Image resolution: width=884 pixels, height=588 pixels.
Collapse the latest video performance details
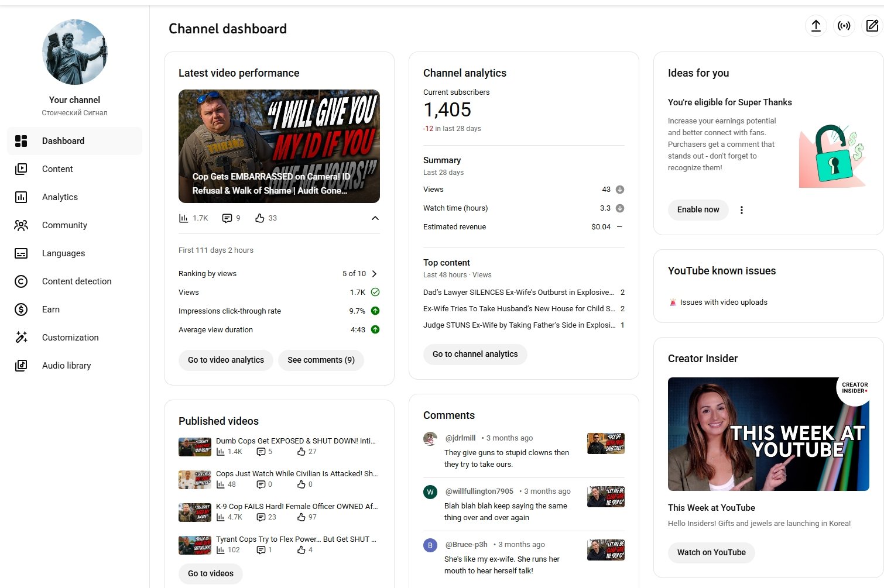tap(375, 218)
